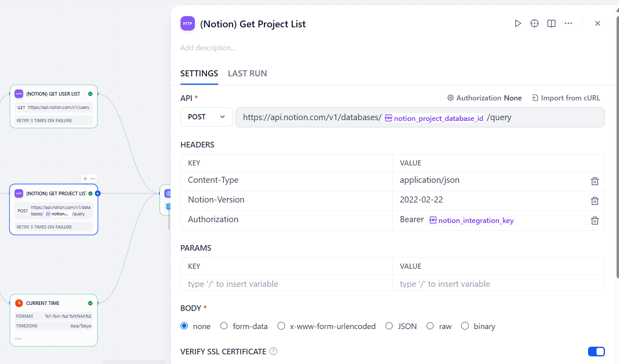Image resolution: width=619 pixels, height=364 pixels.
Task: Add next step with blue plus handle
Action: pos(98,194)
